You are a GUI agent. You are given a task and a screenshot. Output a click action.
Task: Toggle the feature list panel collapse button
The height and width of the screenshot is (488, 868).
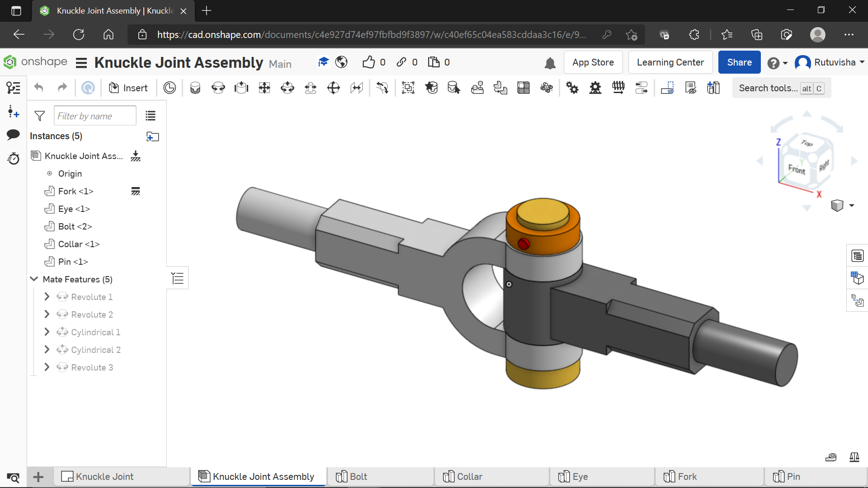pyautogui.click(x=178, y=278)
